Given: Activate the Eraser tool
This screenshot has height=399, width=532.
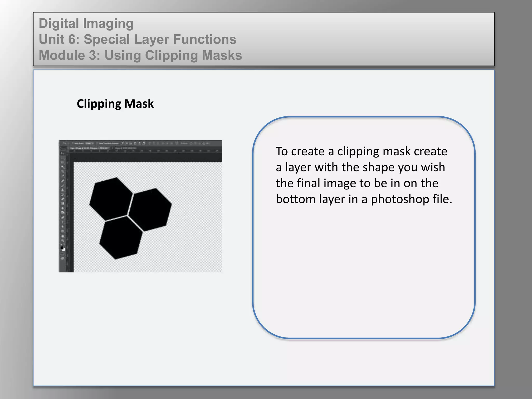Looking at the screenshot, I should [x=63, y=199].
